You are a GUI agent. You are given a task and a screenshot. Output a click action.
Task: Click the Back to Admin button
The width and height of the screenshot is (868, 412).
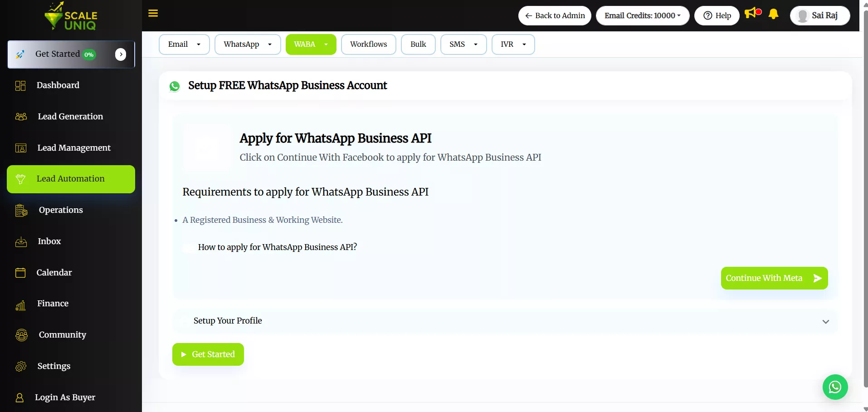555,15
